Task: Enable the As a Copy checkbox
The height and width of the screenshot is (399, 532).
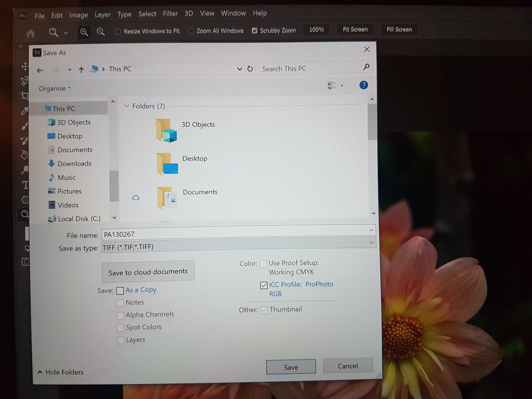Action: coord(120,291)
